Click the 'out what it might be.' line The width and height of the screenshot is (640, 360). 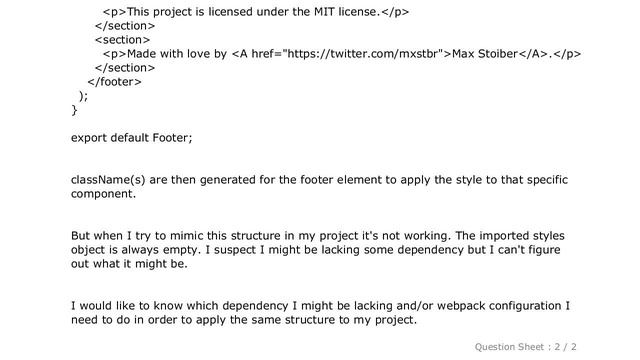[129, 264]
